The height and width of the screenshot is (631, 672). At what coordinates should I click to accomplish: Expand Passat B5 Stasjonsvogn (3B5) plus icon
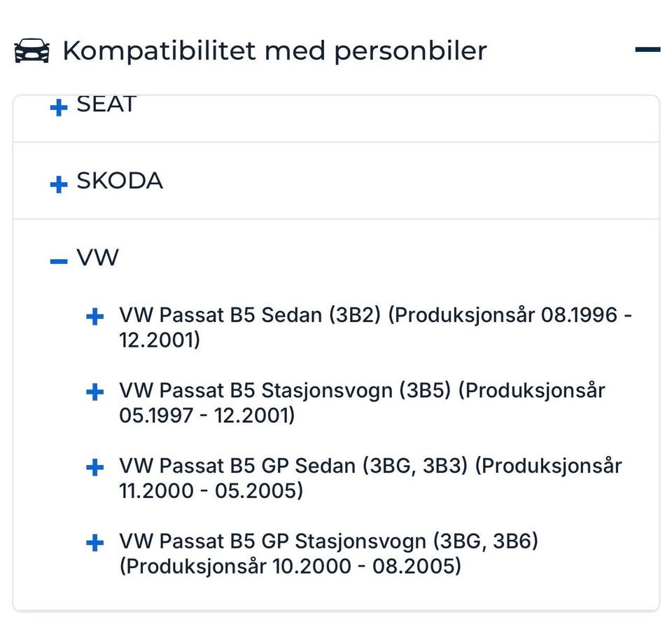[94, 391]
